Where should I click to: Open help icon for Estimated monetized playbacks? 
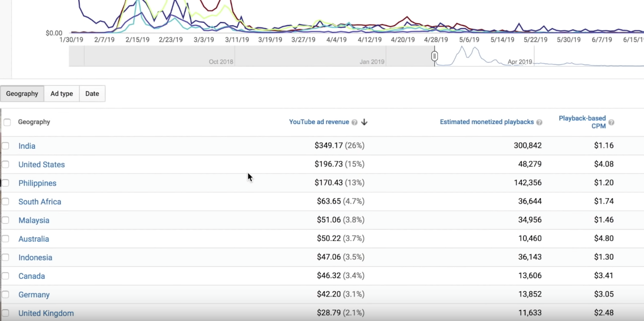[x=539, y=122]
